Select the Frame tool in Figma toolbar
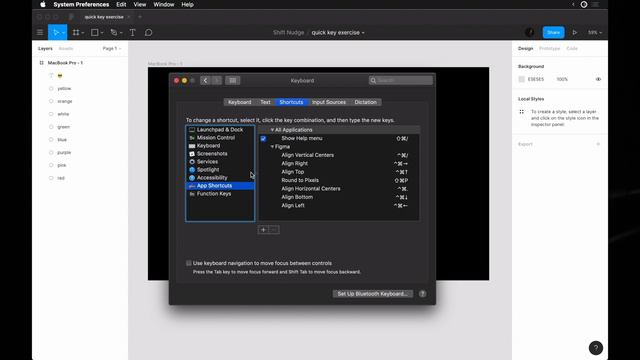This screenshot has height=360, width=640. point(76,32)
